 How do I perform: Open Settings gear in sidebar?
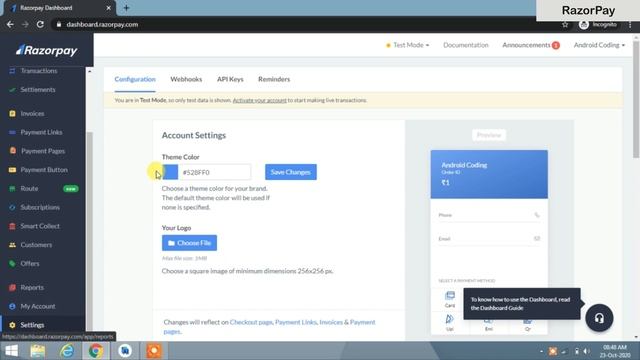(12, 325)
